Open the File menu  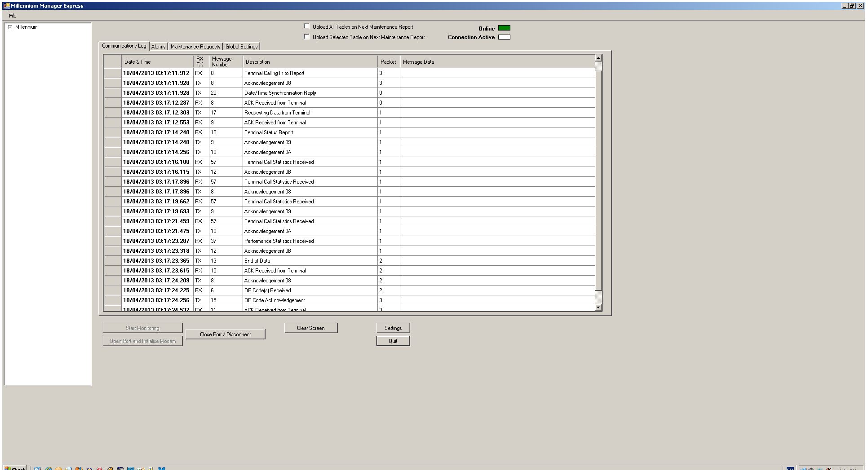[13, 16]
